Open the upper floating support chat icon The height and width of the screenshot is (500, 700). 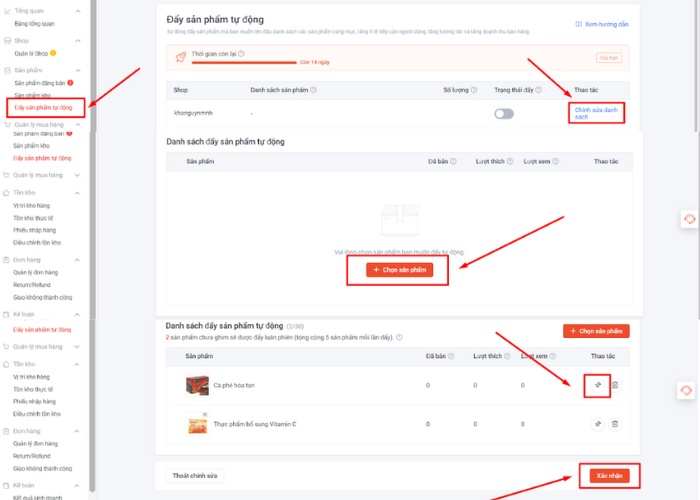pos(688,219)
